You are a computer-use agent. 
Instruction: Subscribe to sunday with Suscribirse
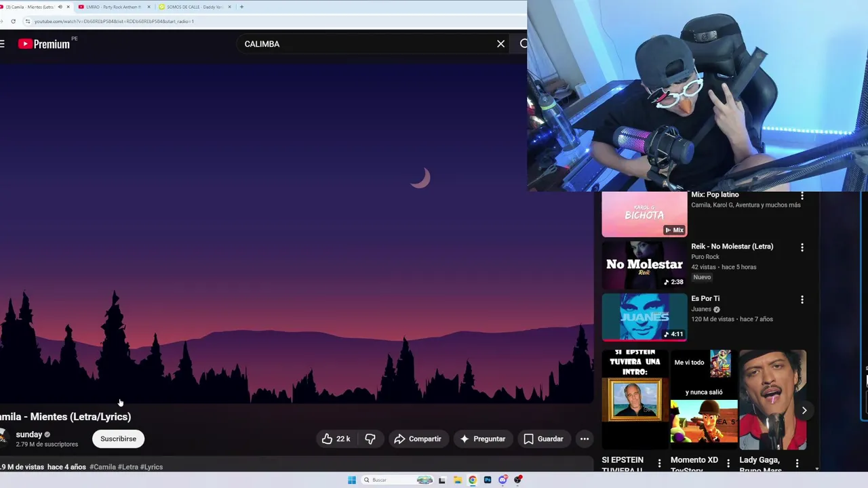pyautogui.click(x=118, y=439)
